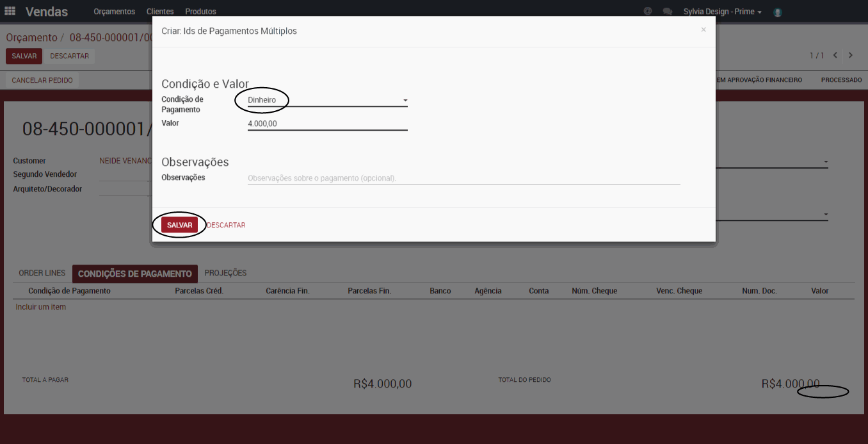Click the Agência column header

(x=488, y=291)
